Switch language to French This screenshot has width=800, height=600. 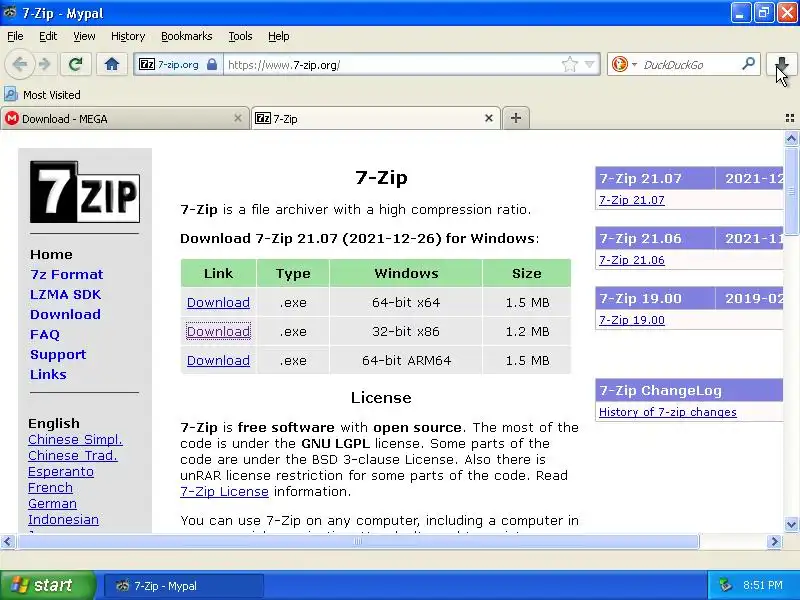[x=50, y=488]
